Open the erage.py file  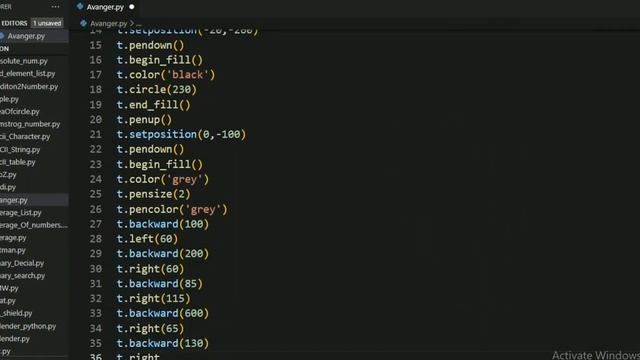coord(13,238)
